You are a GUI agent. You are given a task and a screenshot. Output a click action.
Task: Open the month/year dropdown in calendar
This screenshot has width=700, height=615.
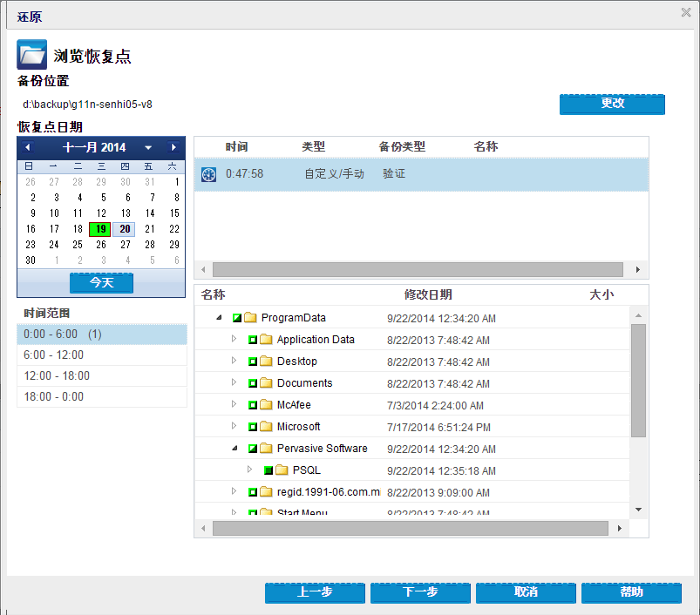[148, 148]
